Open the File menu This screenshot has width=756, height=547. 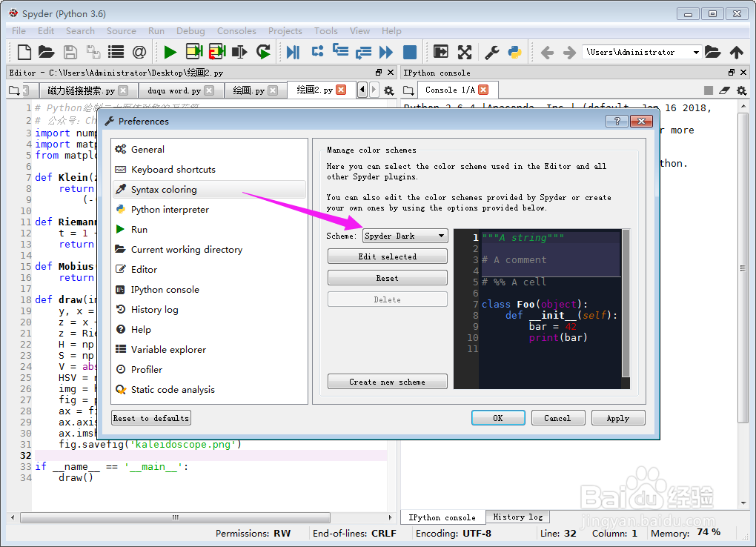pos(19,31)
